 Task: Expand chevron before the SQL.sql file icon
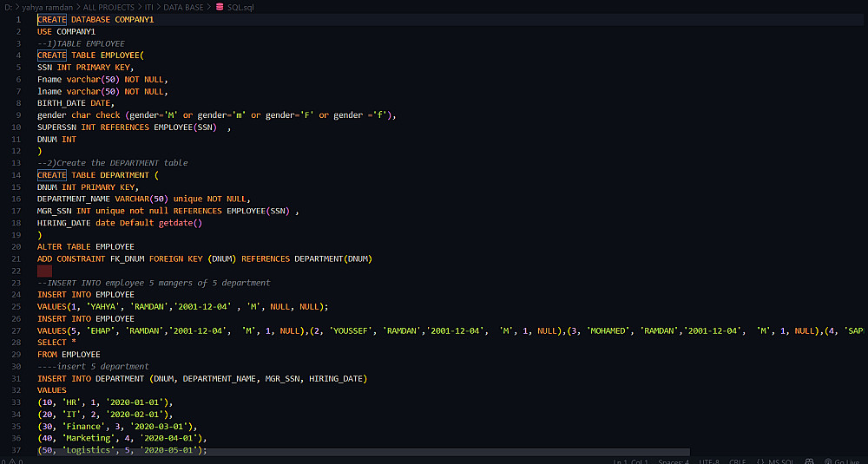[x=210, y=7]
